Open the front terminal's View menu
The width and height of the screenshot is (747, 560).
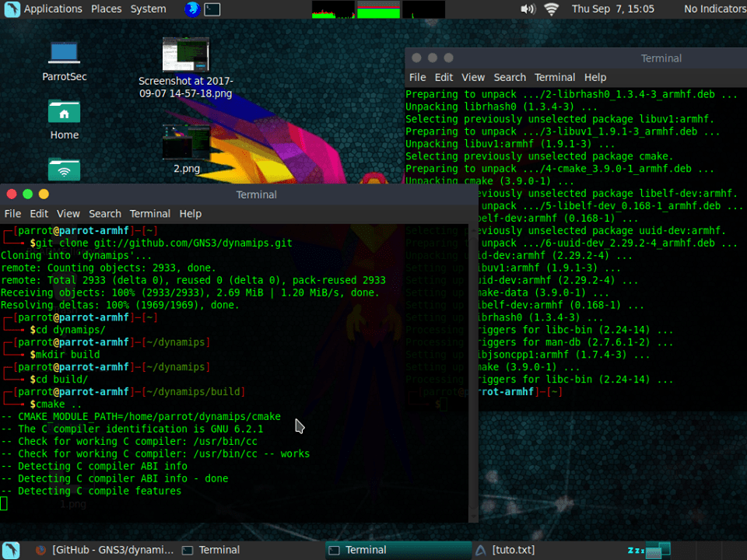(68, 214)
